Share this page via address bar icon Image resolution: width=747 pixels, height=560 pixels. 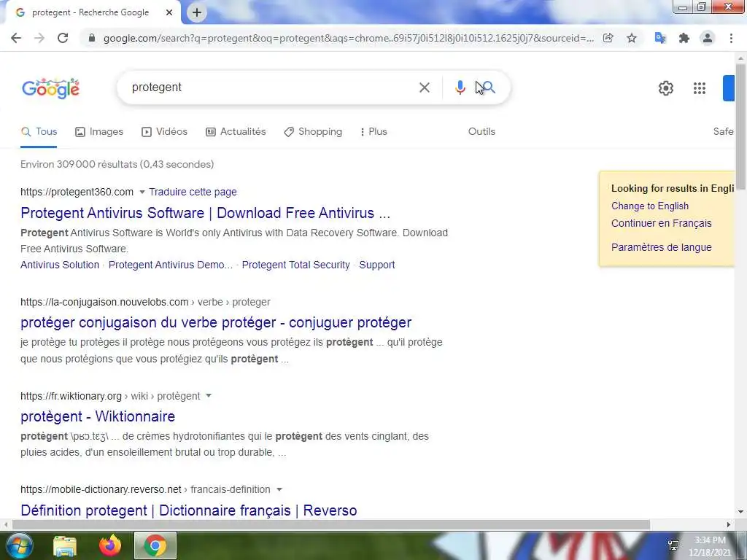(608, 38)
